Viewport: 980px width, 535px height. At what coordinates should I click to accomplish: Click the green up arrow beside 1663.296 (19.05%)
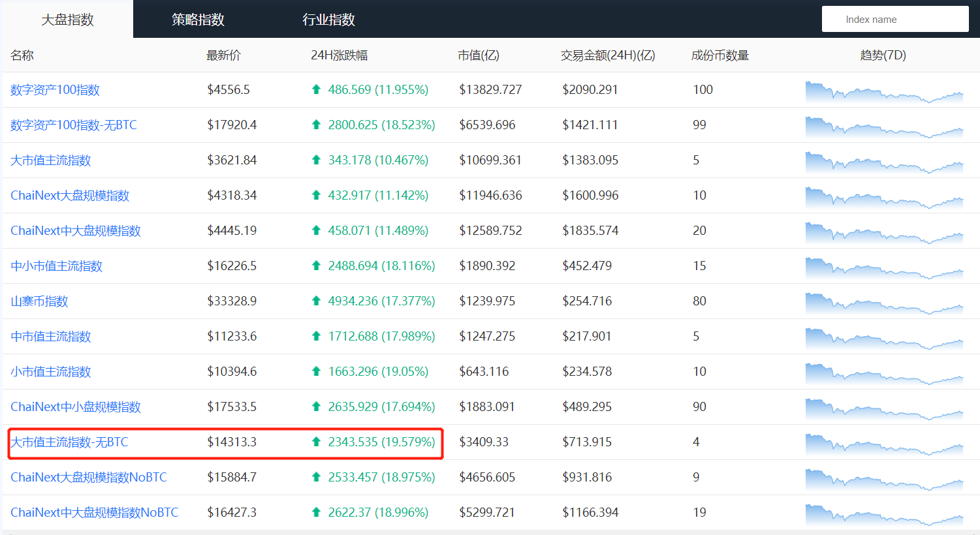click(x=316, y=371)
